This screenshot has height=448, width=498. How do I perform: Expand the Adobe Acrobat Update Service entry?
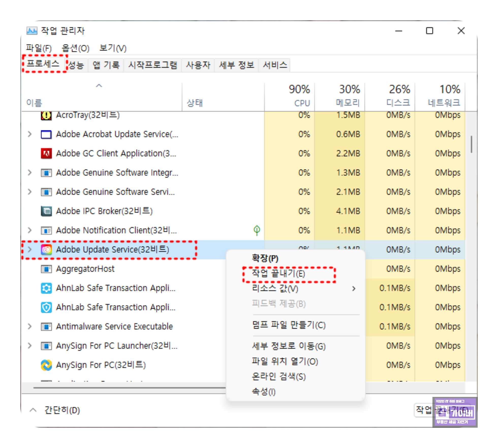(x=30, y=134)
